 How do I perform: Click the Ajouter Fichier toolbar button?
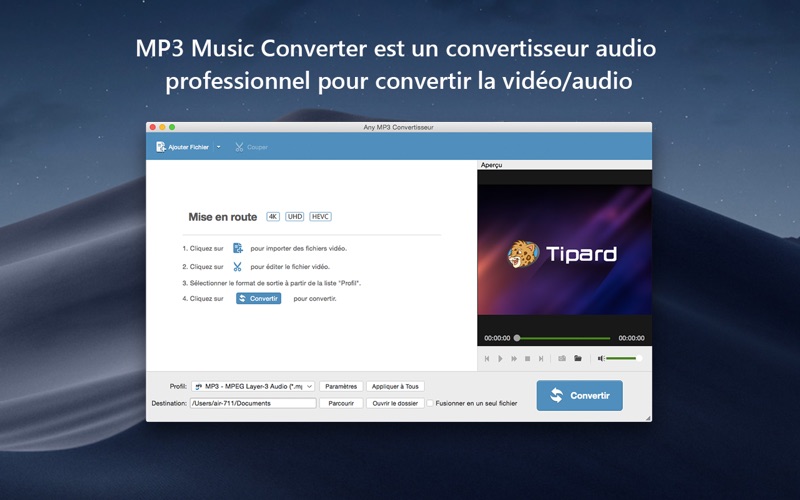(182, 147)
